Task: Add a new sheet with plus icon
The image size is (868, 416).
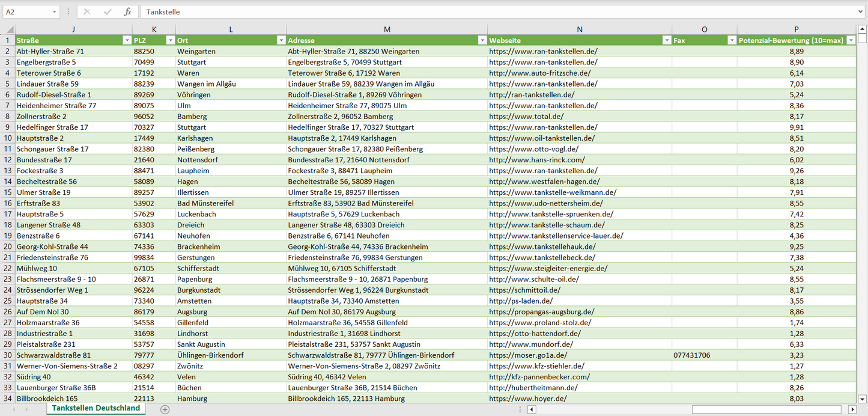Action: [x=165, y=409]
